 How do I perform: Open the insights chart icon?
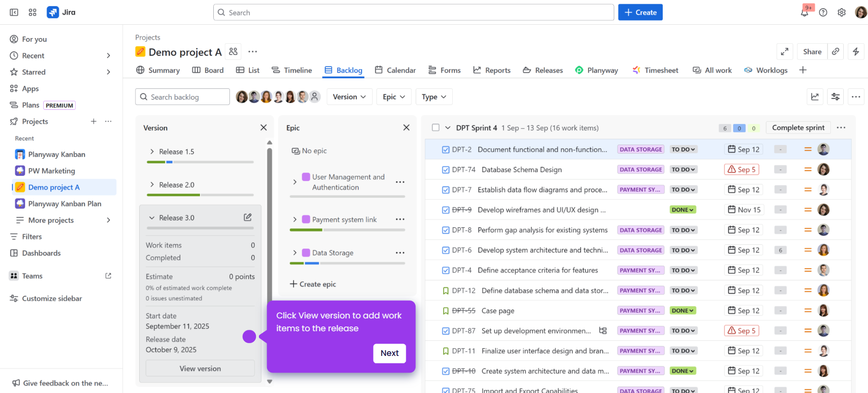(815, 97)
